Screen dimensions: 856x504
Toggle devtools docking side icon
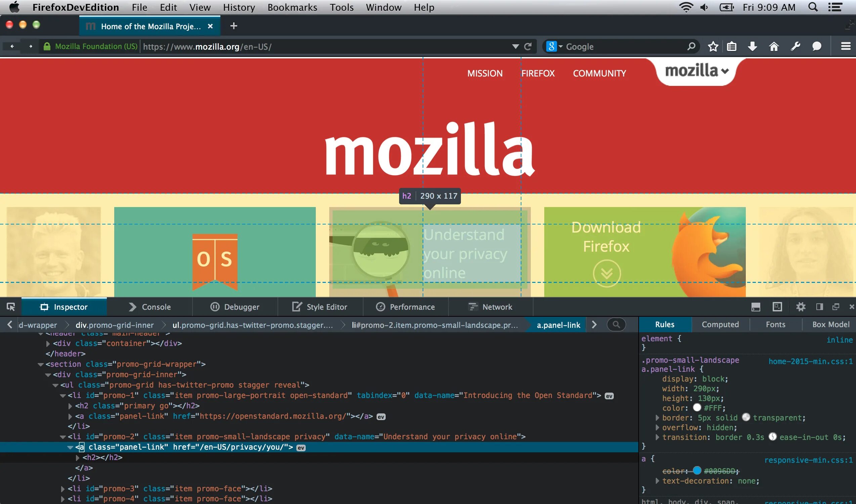click(x=820, y=307)
